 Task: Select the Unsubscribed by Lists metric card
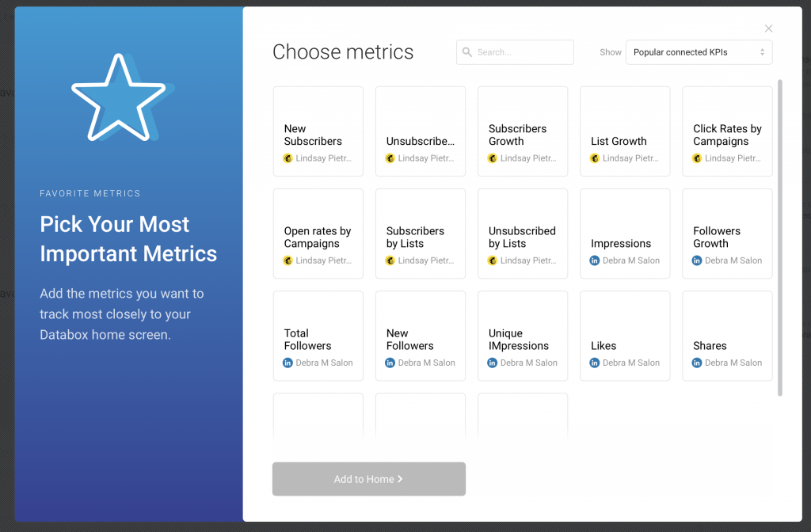(x=523, y=234)
